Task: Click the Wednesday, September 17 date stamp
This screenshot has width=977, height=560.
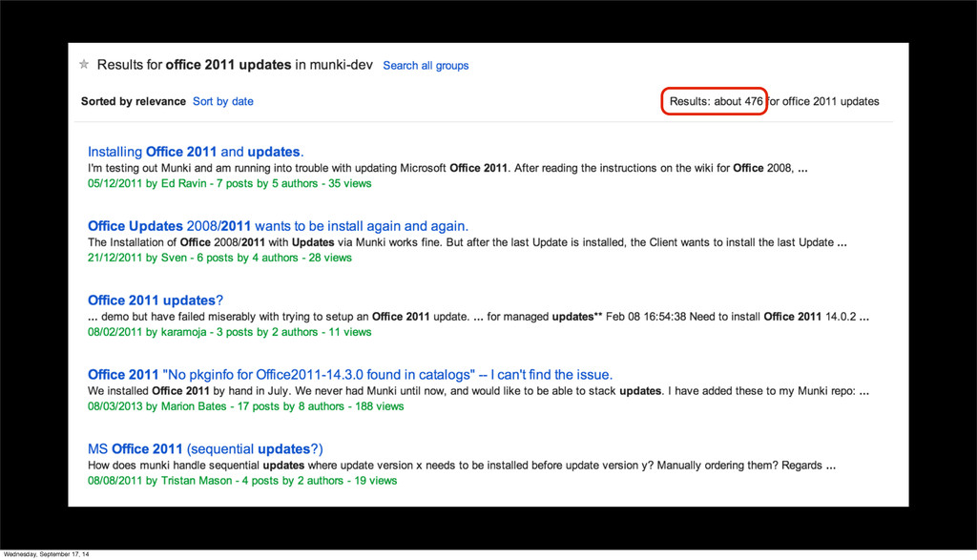Action: coord(47,553)
